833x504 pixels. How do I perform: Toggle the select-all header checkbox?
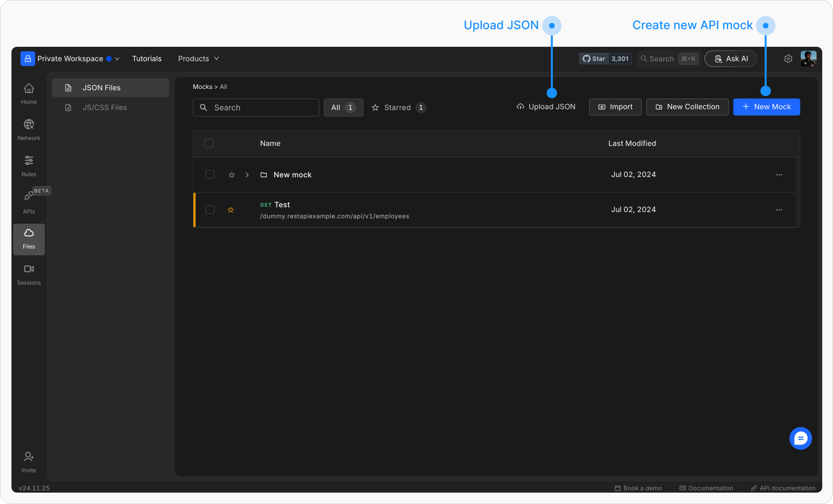[x=209, y=143]
